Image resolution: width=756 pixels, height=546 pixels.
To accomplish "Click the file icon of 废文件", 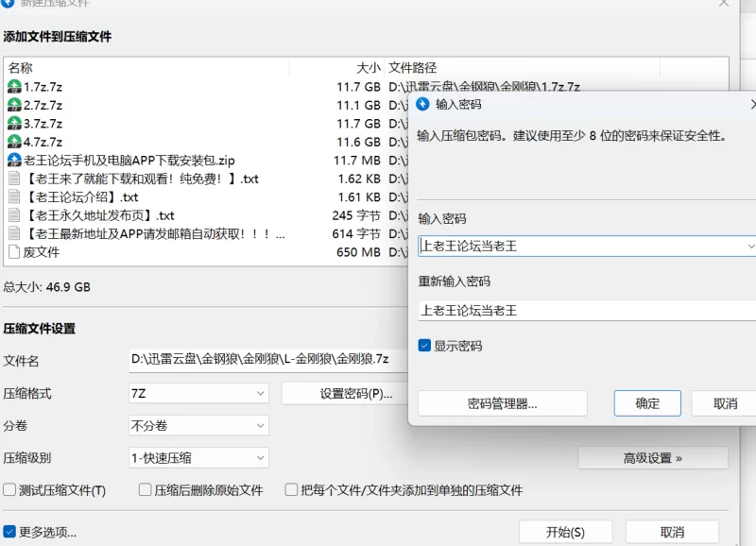I will tap(14, 251).
